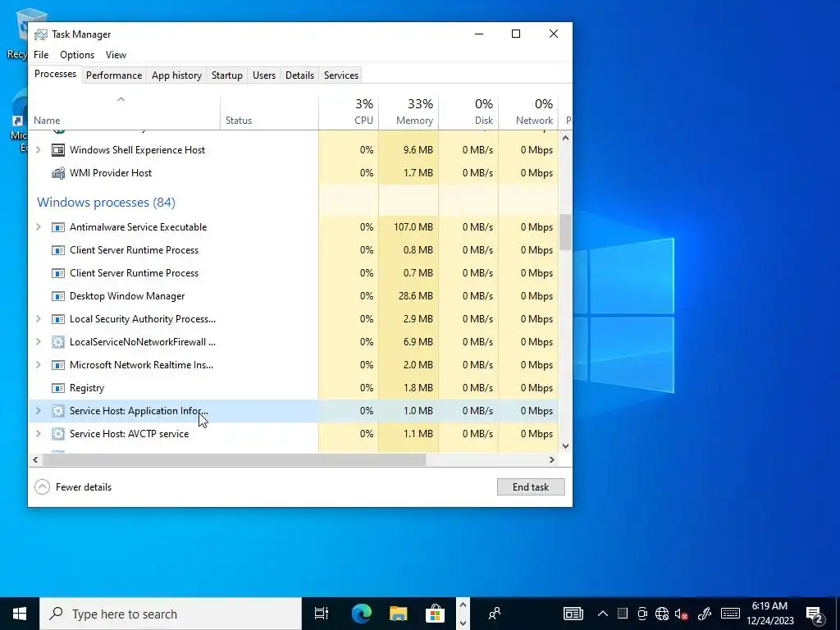Show hidden system tray icons
840x630 pixels.
click(603, 614)
